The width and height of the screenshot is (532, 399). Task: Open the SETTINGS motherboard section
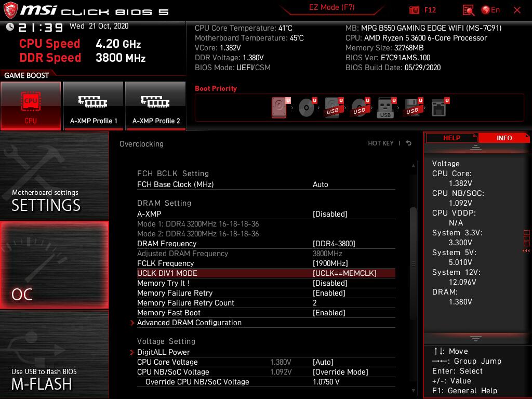pyautogui.click(x=54, y=176)
